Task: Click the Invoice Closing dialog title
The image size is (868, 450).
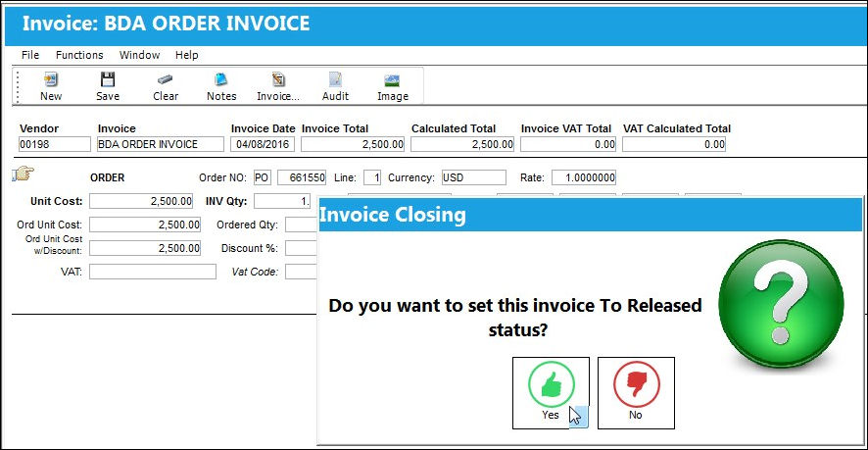Action: 393,214
